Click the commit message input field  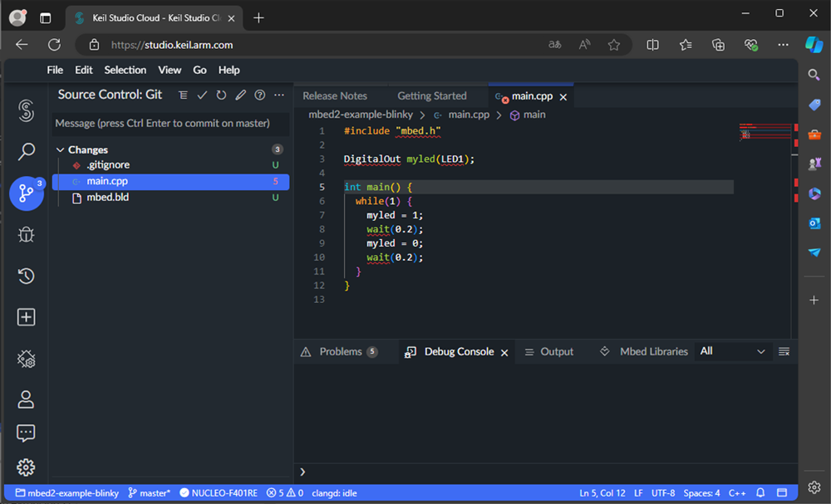[170, 124]
